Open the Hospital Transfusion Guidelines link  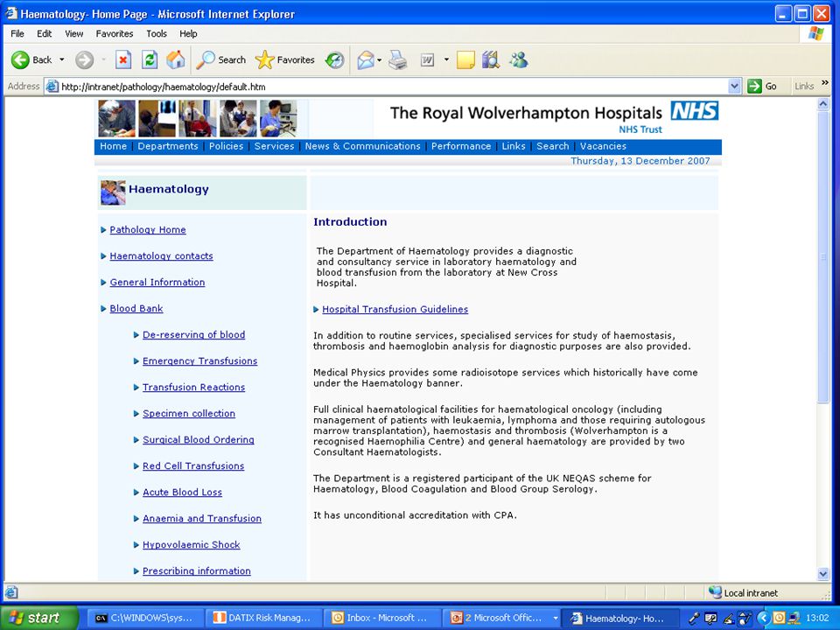coord(395,309)
